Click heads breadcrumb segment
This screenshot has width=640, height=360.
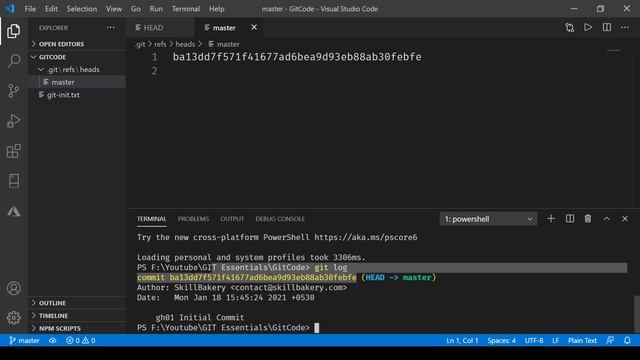tap(185, 44)
